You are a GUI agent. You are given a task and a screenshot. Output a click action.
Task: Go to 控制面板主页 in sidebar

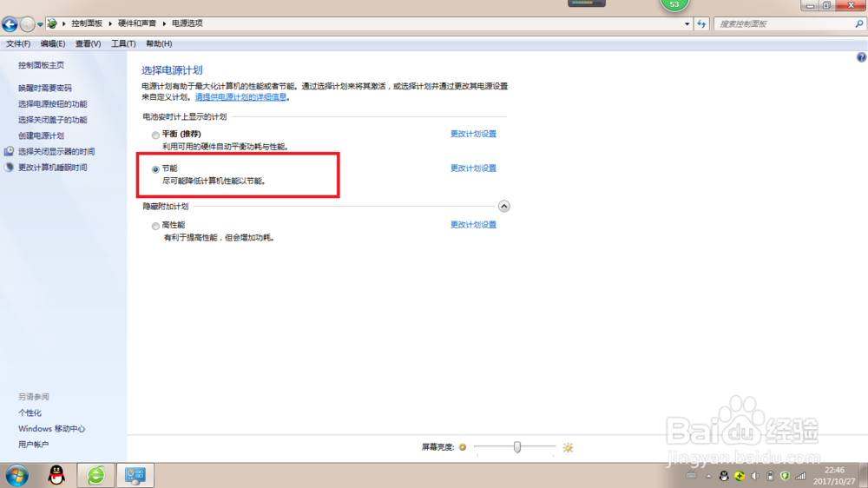click(41, 65)
